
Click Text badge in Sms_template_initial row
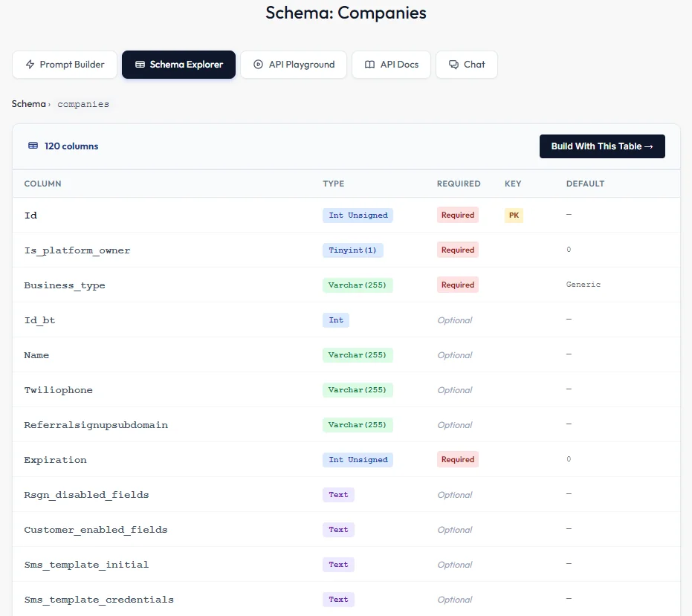tap(338, 565)
